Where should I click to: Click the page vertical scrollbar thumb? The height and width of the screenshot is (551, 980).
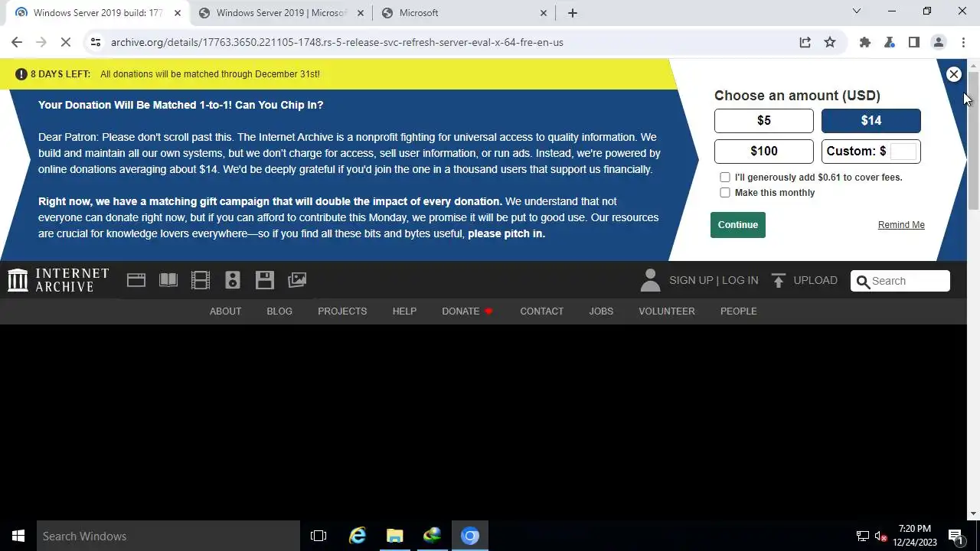pos(973,142)
